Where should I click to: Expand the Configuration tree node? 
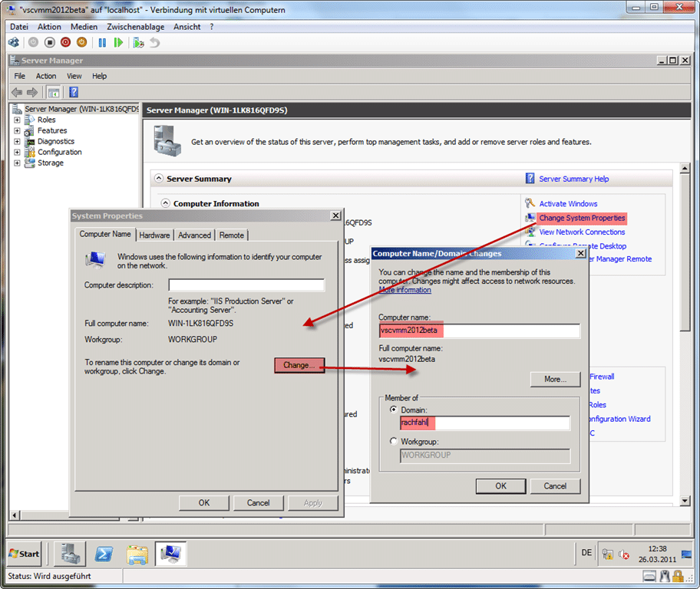(x=17, y=152)
